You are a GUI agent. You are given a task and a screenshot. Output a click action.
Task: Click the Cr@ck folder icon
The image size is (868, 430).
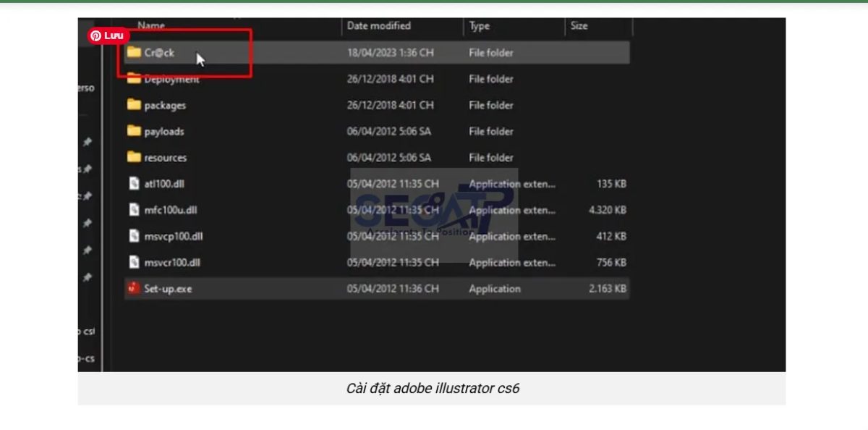(x=133, y=53)
